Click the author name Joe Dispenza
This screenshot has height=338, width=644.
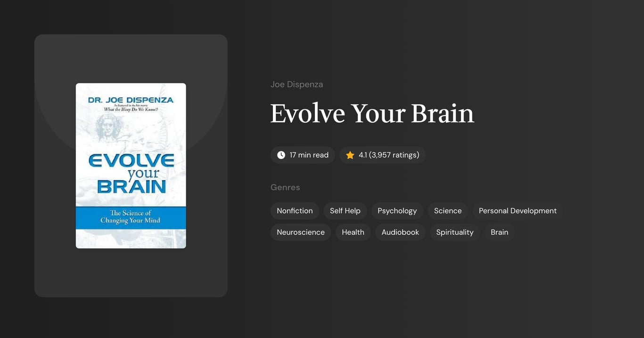[297, 84]
